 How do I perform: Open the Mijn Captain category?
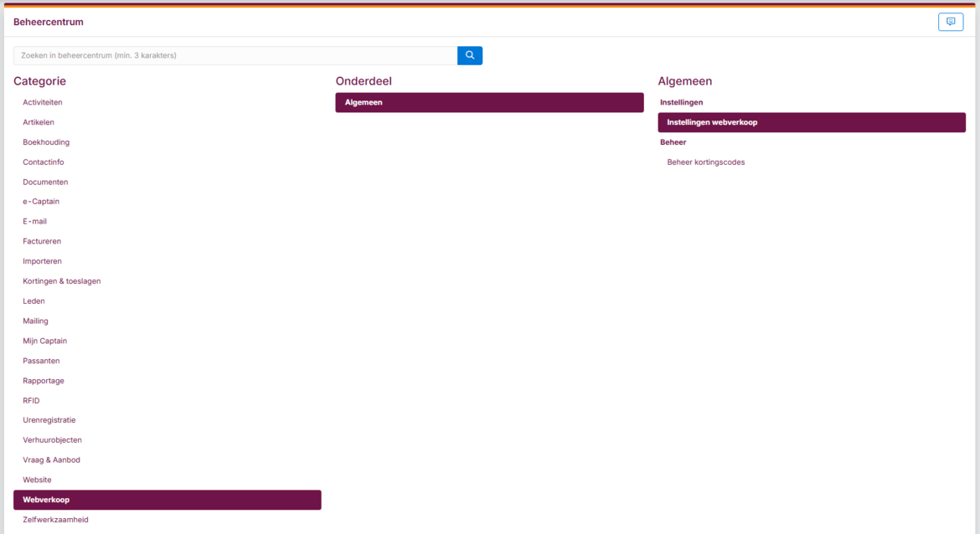pyautogui.click(x=45, y=341)
